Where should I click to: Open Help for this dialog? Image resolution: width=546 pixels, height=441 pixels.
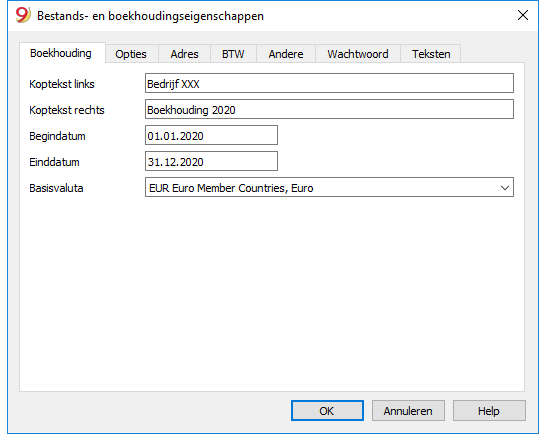coord(489,411)
